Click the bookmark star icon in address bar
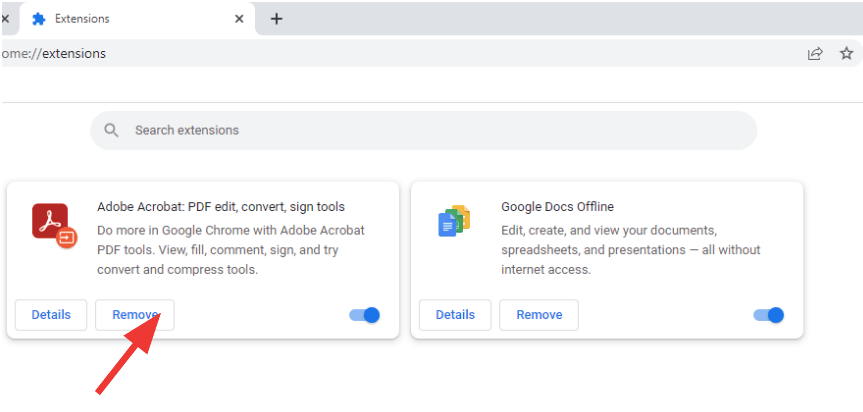 846,53
